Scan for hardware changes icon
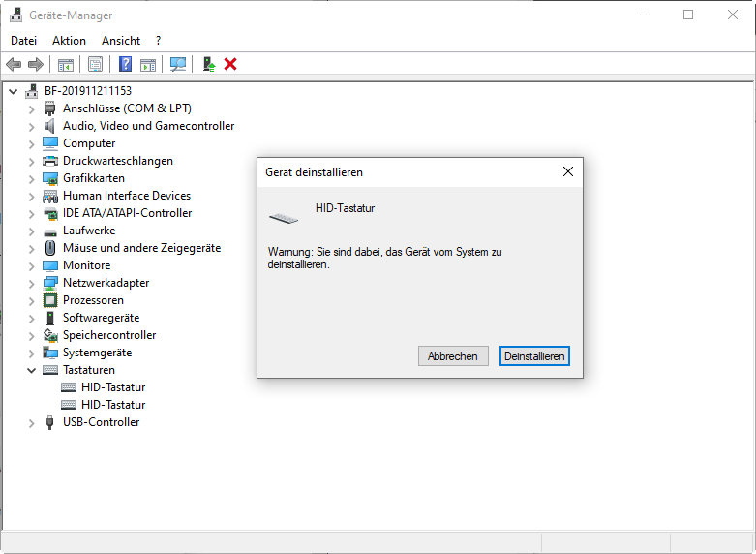756x554 pixels. [x=178, y=64]
